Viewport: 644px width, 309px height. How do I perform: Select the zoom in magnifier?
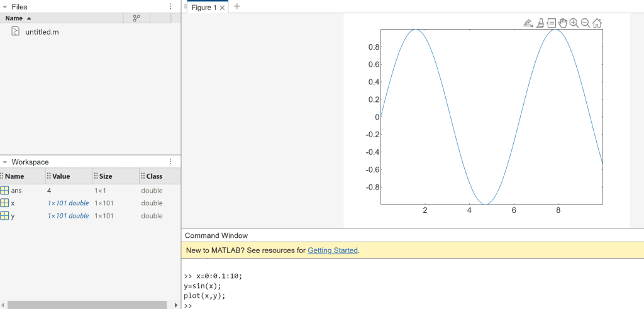point(574,23)
